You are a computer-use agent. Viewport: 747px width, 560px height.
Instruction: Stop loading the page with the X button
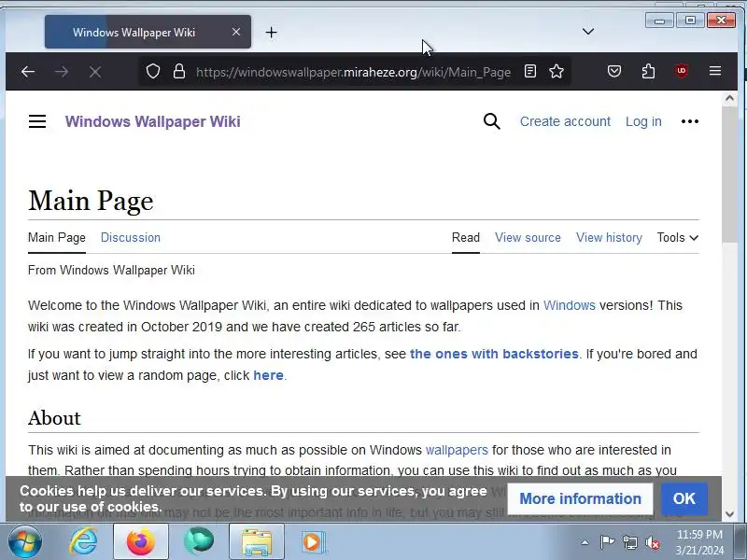[x=95, y=72]
